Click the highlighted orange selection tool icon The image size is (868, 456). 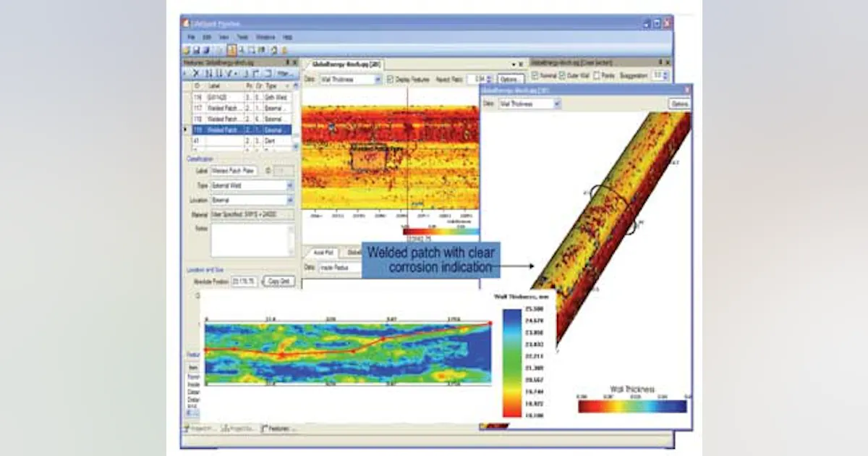pyautogui.click(x=231, y=50)
